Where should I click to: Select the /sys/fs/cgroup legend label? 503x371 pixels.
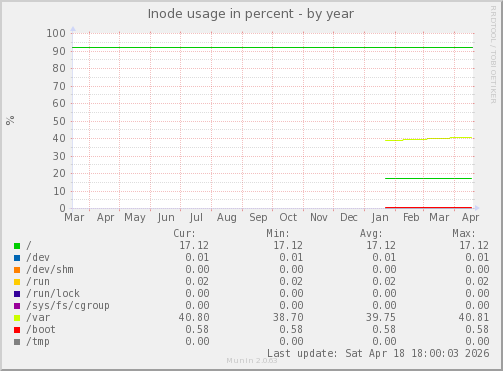pyautogui.click(x=68, y=306)
